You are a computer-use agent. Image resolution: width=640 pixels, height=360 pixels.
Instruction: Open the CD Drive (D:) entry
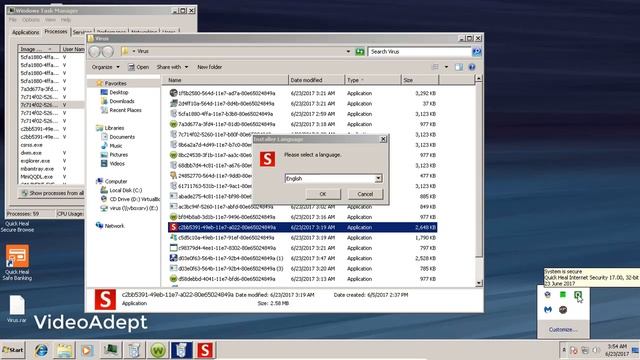click(130, 199)
